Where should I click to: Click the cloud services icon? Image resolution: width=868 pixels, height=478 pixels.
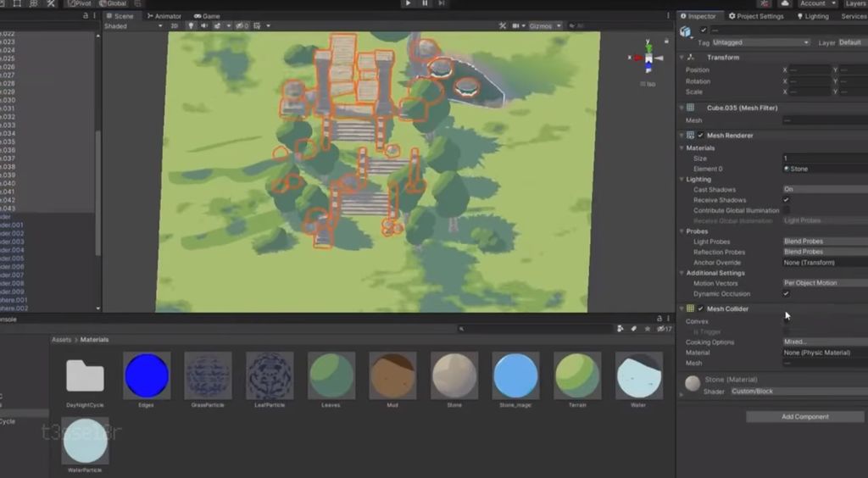pos(785,3)
